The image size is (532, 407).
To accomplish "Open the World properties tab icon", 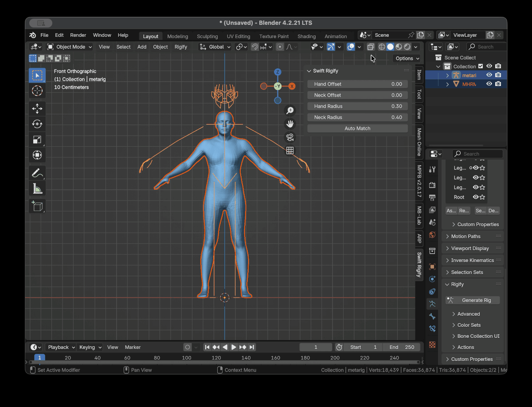I will click(x=432, y=235).
